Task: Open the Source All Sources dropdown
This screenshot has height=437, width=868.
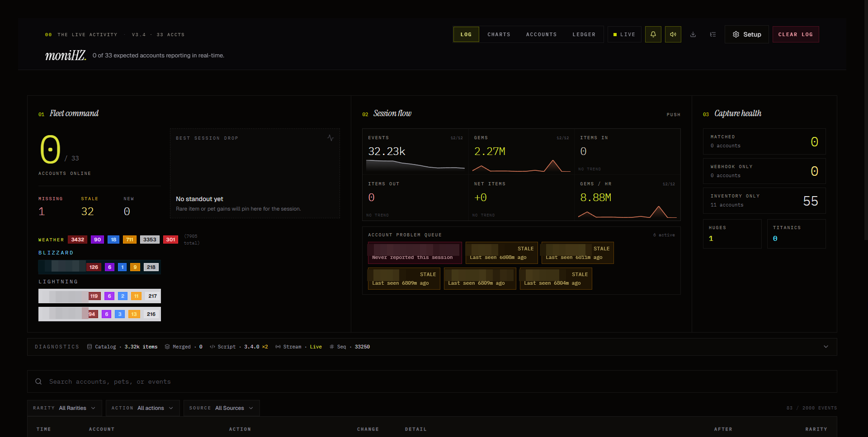Action: (x=222, y=408)
